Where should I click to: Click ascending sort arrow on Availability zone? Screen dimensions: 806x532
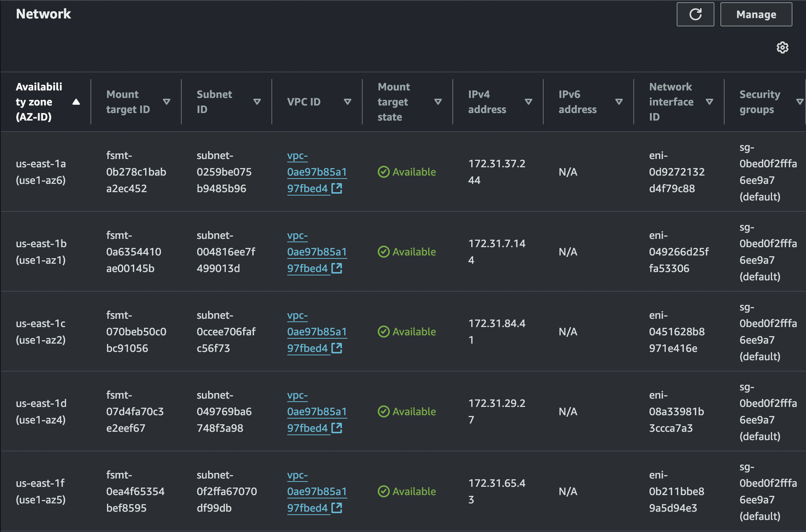[76, 102]
